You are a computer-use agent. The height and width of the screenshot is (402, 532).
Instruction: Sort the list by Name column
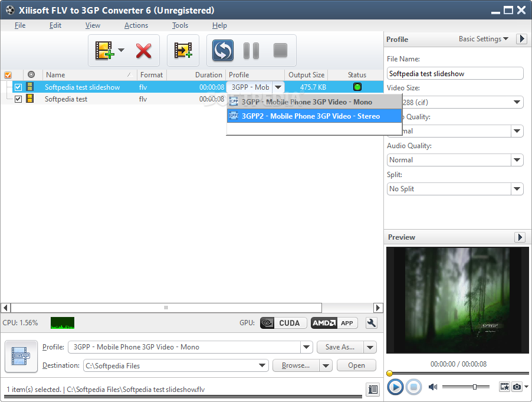(x=90, y=75)
